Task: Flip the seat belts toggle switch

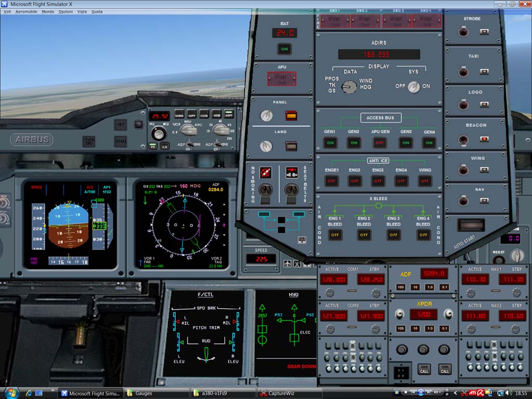Action: pyautogui.click(x=291, y=192)
